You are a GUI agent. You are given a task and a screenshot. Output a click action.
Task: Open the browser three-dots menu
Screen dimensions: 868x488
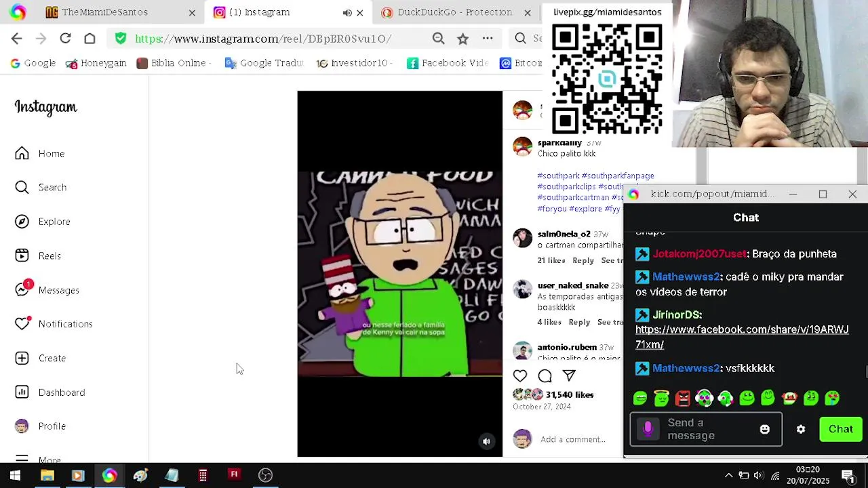(x=488, y=39)
